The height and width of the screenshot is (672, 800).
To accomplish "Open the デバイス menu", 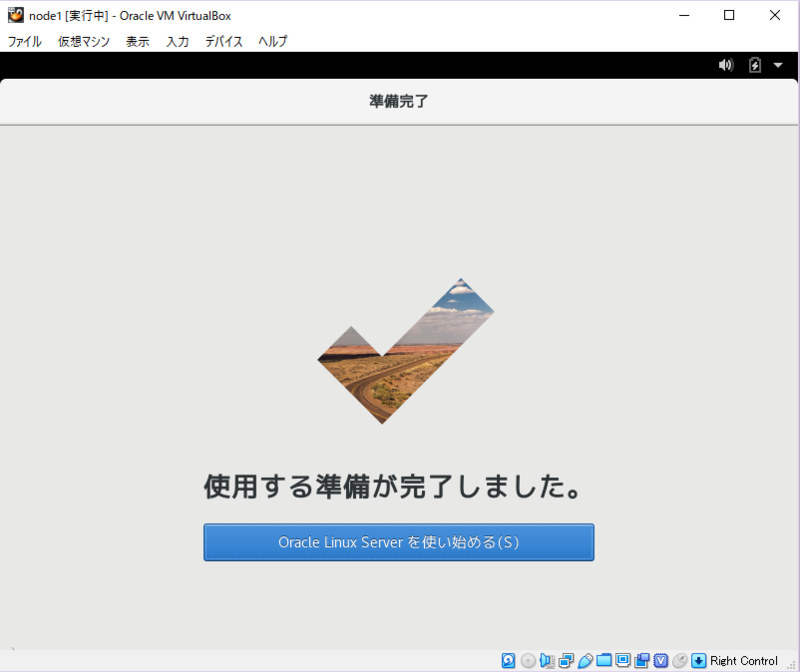I will 223,41.
